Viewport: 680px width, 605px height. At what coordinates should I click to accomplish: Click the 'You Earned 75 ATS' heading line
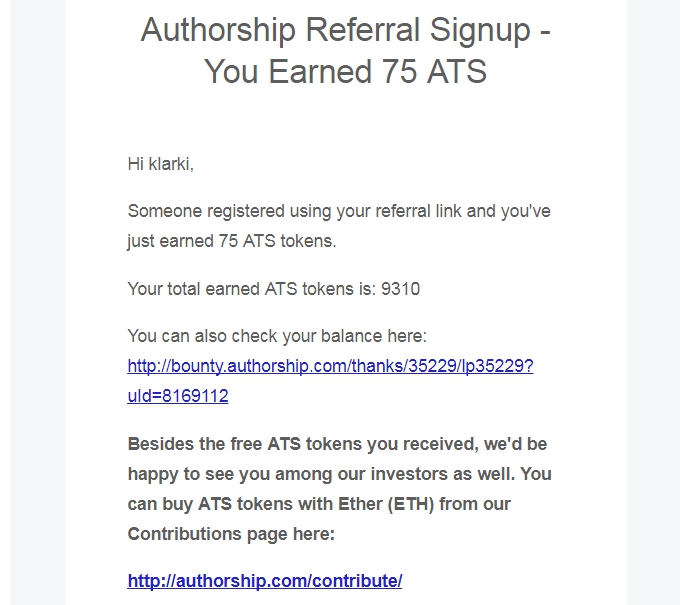pyautogui.click(x=345, y=72)
